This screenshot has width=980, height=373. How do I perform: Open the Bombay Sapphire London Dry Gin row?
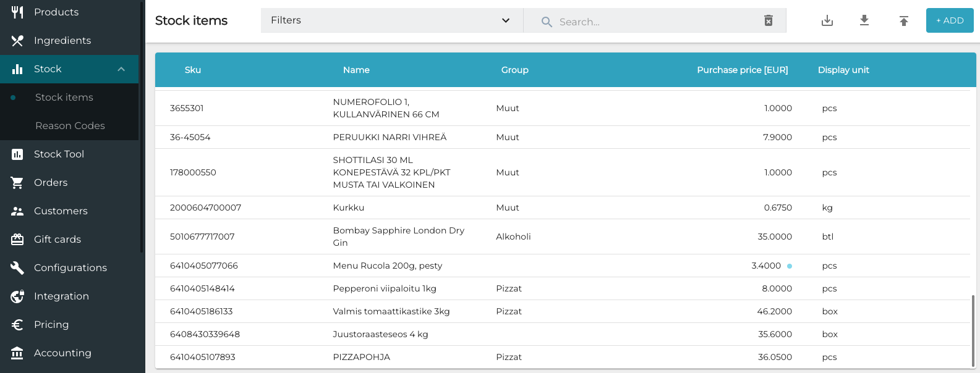398,237
